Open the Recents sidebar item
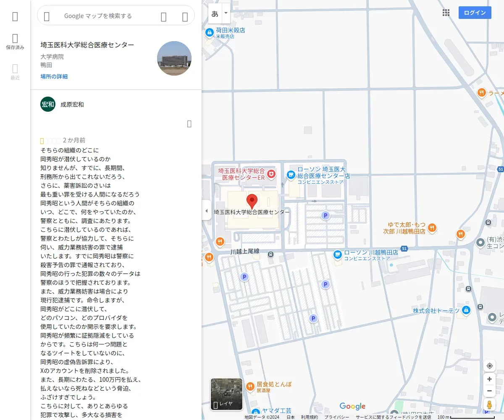The image size is (504, 420). tap(15, 72)
